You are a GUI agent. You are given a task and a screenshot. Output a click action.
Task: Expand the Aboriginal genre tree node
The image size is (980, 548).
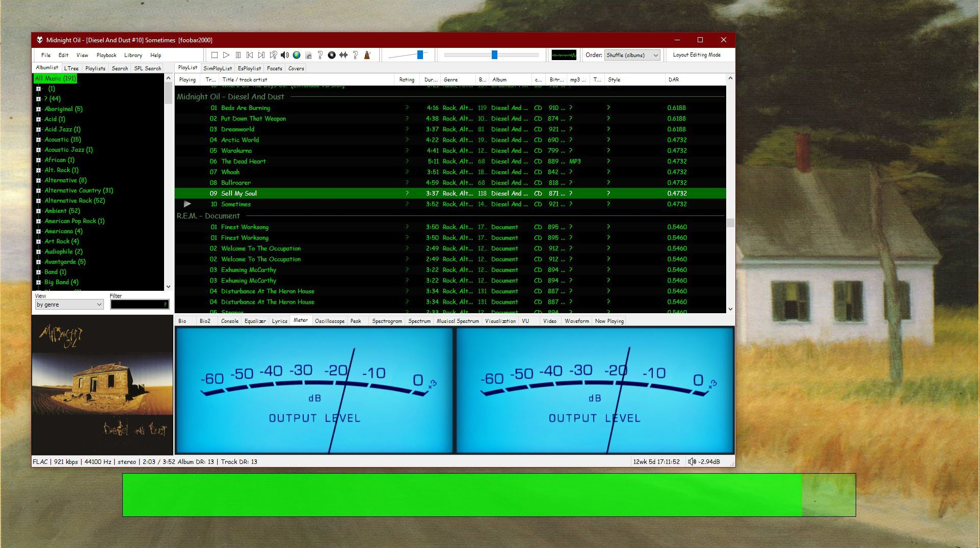38,109
